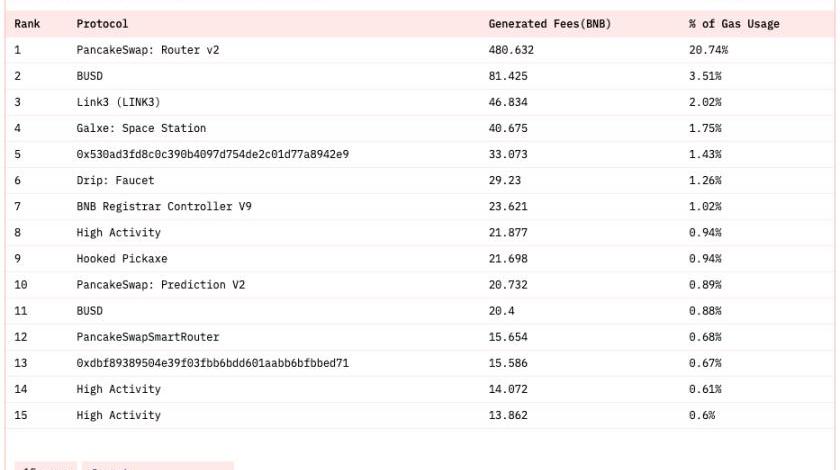Click the 480.632 generated fees value
Screen dimensions: 840x470
pos(510,50)
